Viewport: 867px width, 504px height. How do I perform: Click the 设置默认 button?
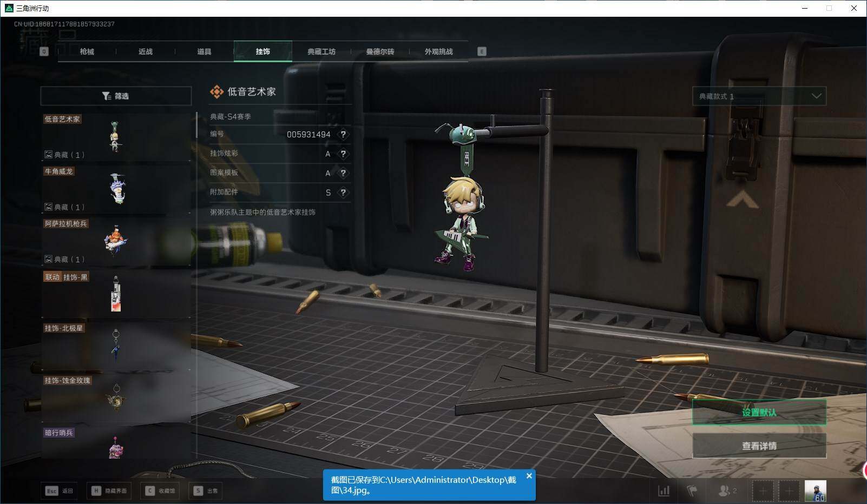(x=759, y=413)
